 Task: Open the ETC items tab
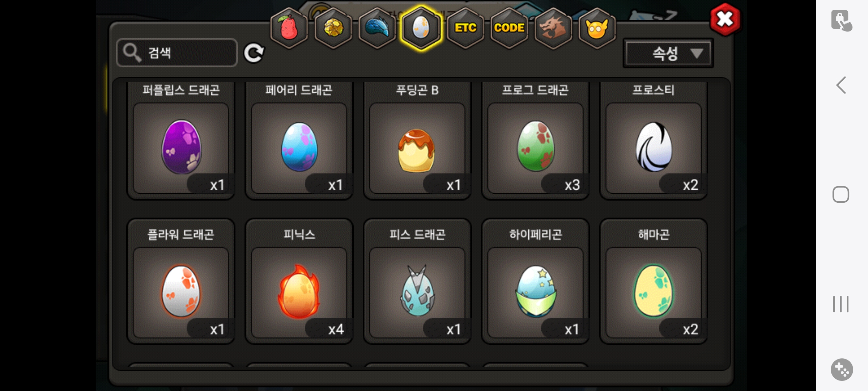tap(465, 28)
